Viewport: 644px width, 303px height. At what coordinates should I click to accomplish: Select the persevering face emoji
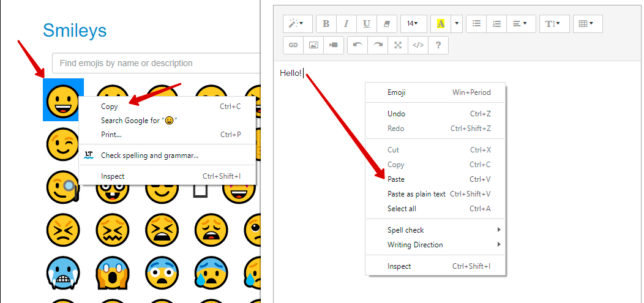62,230
